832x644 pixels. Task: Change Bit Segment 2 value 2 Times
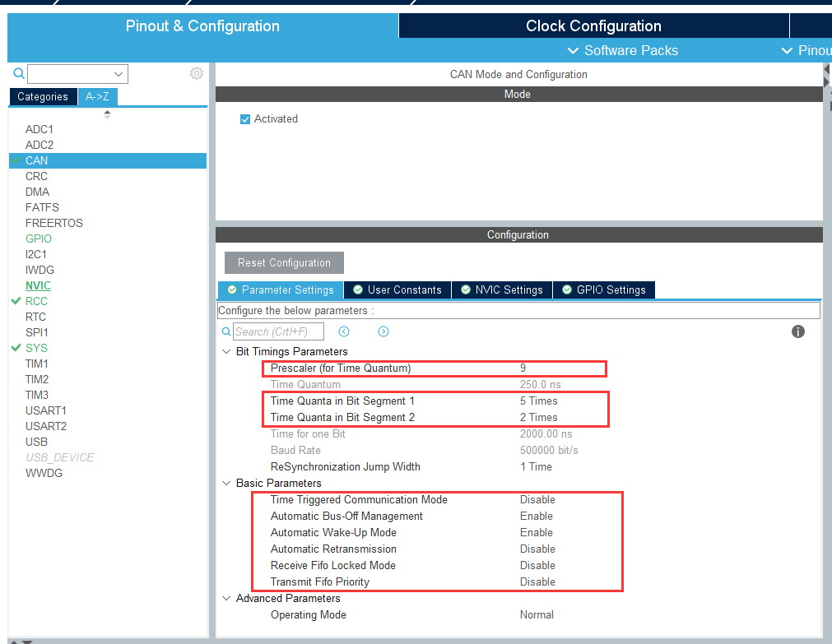538,418
